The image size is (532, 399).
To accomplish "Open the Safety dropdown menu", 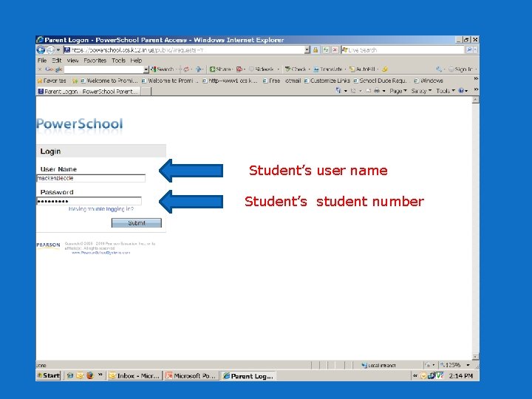I will (421, 91).
